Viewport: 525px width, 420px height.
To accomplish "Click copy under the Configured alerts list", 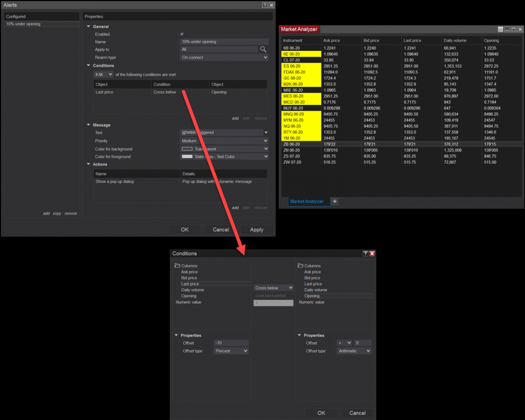I will pos(57,213).
